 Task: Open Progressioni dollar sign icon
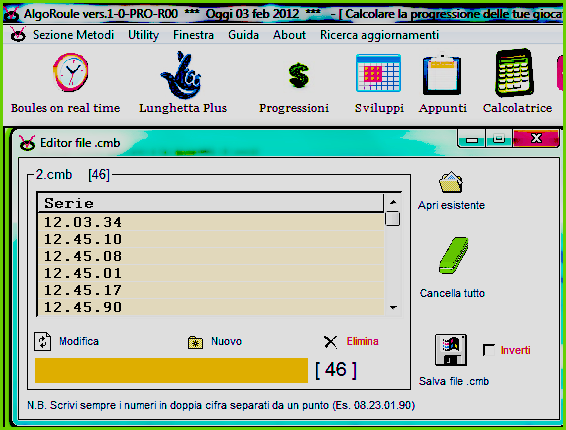(299, 75)
